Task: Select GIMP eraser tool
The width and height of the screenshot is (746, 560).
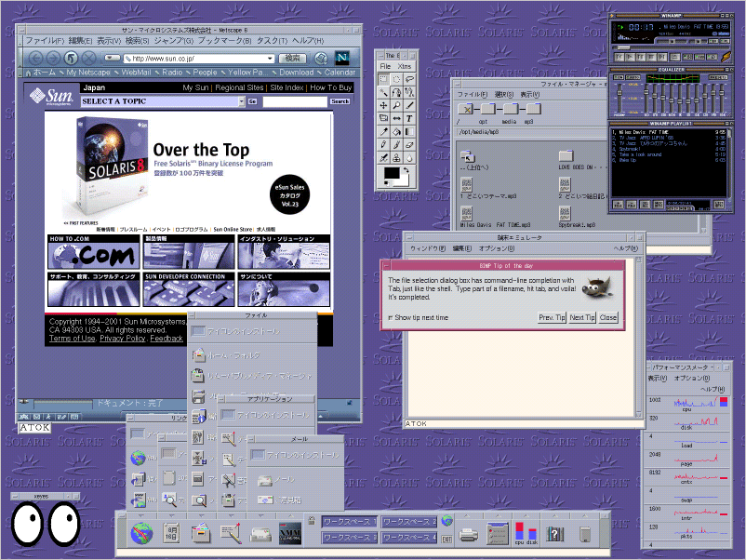Action: pos(409,144)
